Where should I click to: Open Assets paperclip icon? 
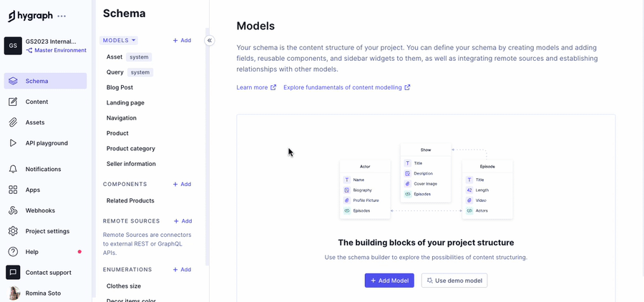[x=13, y=122]
